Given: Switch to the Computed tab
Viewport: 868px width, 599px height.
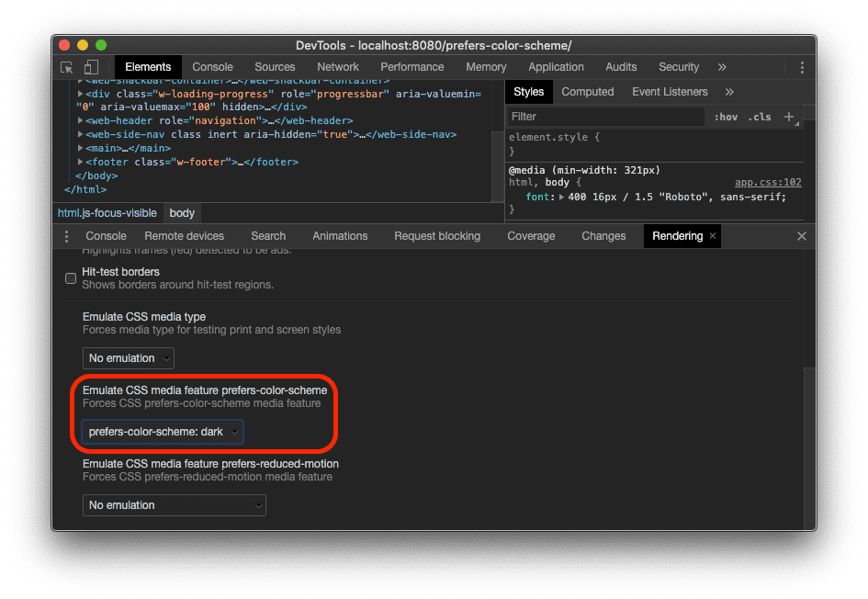Looking at the screenshot, I should point(587,91).
